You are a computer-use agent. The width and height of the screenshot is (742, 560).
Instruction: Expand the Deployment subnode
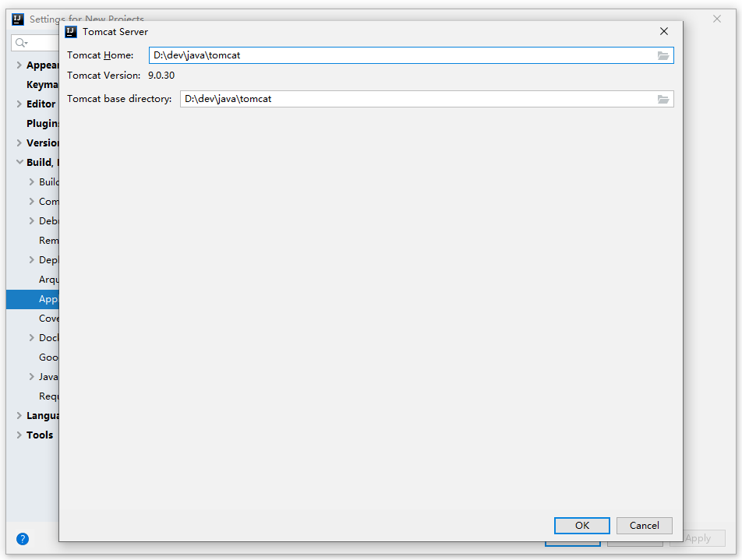[32, 260]
